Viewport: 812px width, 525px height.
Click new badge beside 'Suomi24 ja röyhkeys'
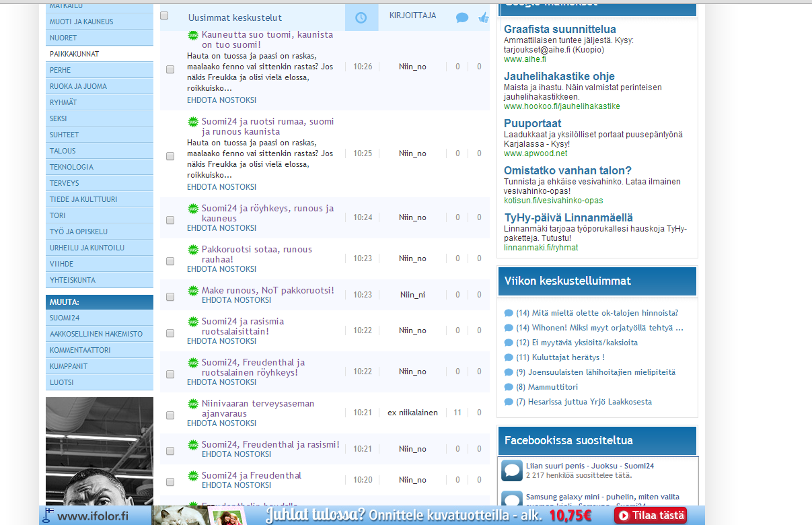tap(193, 209)
